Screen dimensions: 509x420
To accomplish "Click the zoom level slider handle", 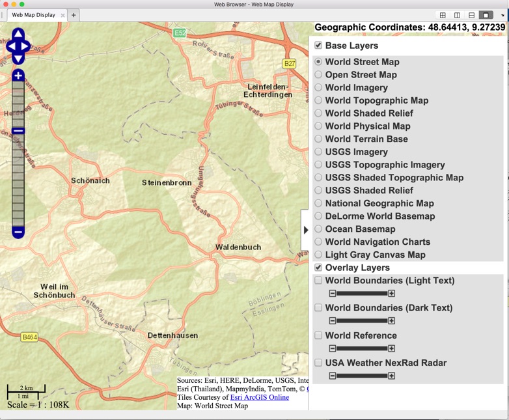I will pyautogui.click(x=18, y=131).
